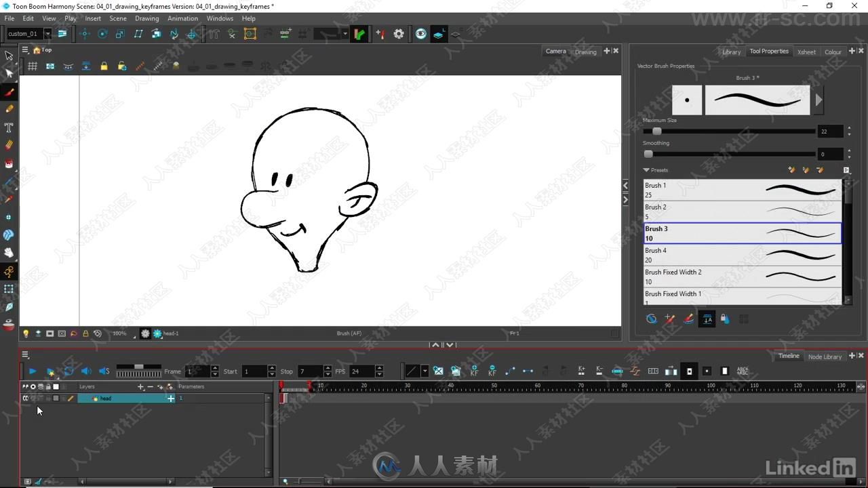Select the Brush tool in the tools bar
The height and width of the screenshot is (488, 868).
click(9, 91)
